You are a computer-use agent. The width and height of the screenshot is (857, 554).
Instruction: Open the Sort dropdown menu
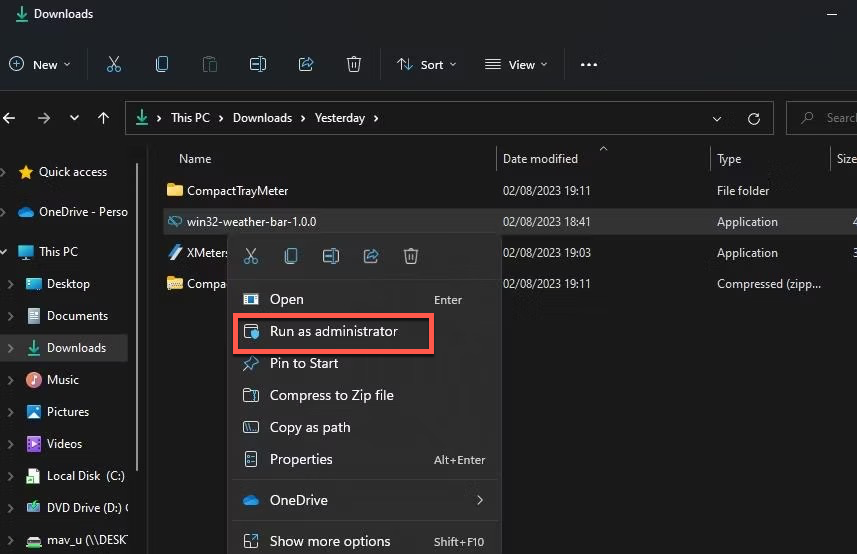[x=427, y=64]
